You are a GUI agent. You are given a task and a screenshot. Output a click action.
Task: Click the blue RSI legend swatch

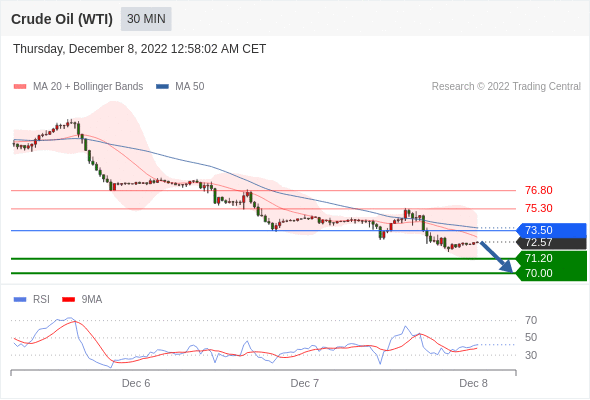[x=20, y=300]
